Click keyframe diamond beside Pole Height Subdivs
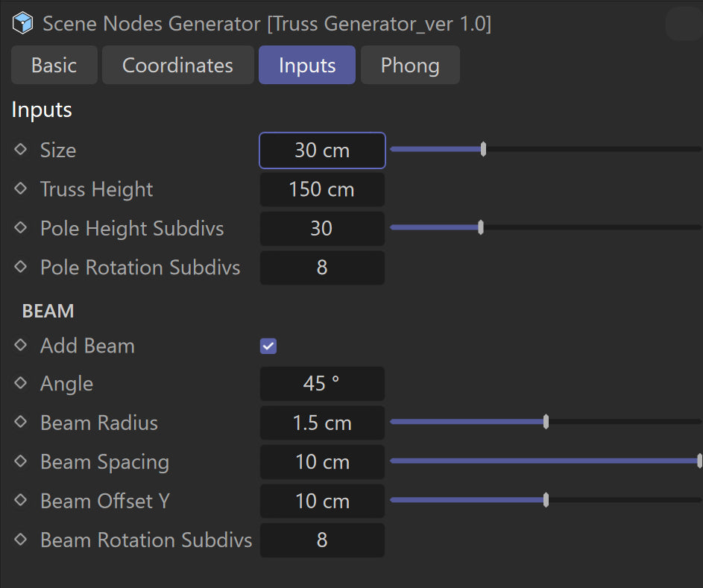The width and height of the screenshot is (703, 588). click(x=20, y=228)
